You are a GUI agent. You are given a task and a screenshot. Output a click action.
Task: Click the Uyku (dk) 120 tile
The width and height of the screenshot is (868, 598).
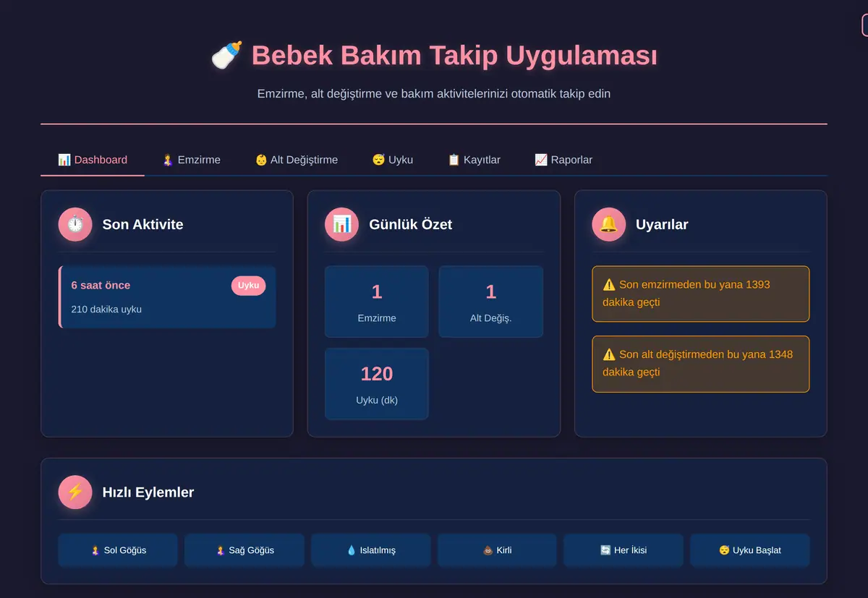(377, 384)
